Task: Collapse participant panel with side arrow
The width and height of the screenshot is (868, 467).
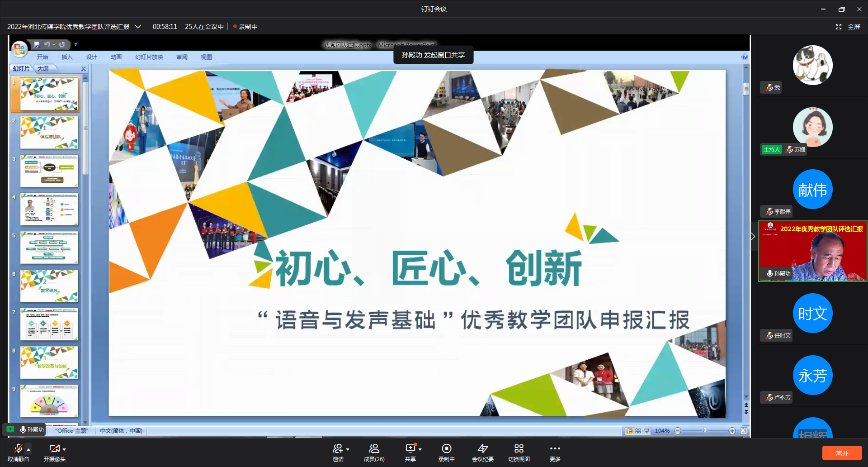Action: (753, 237)
